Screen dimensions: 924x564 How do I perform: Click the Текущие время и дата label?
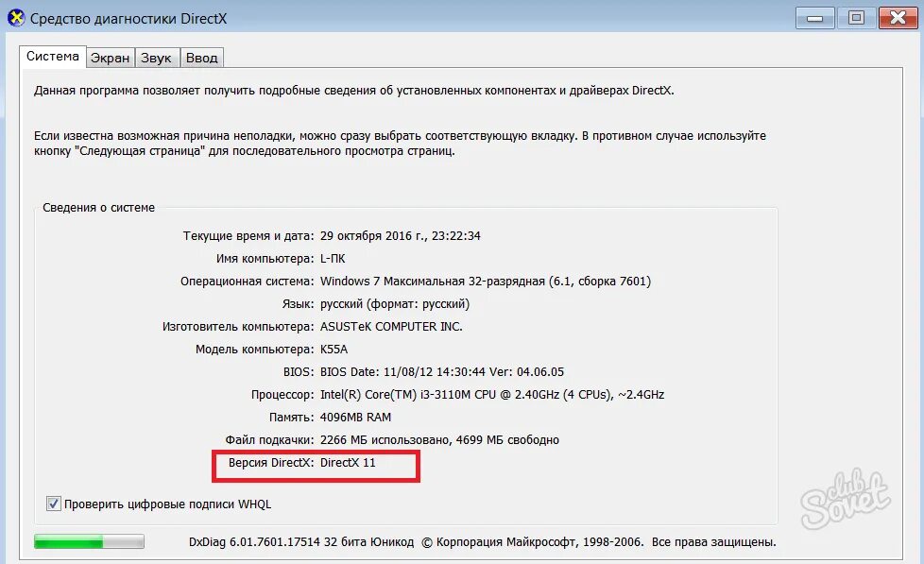pyautogui.click(x=248, y=236)
